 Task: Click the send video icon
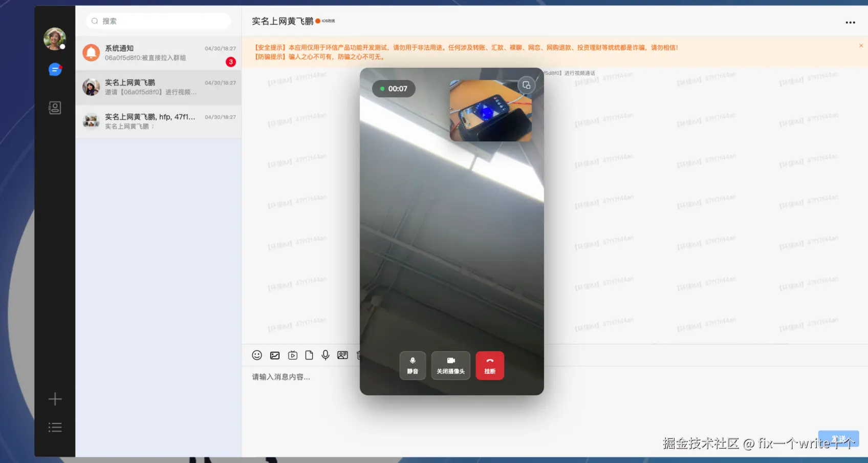click(293, 355)
